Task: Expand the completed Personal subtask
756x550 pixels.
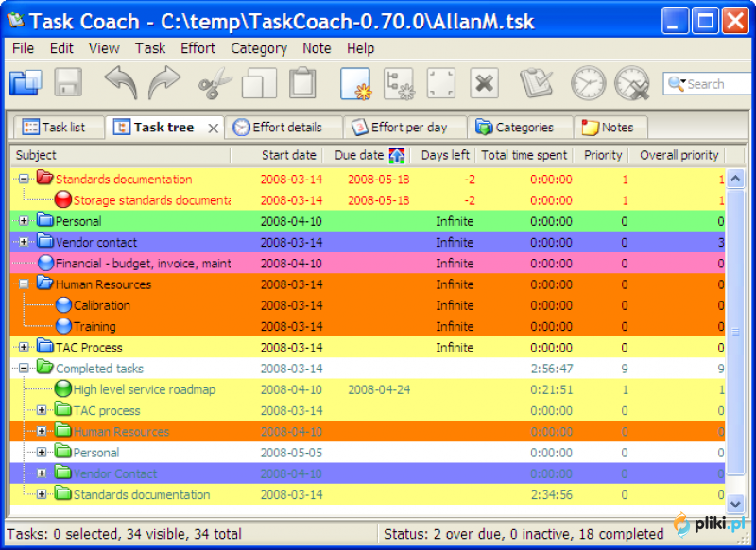Action: pyautogui.click(x=42, y=452)
